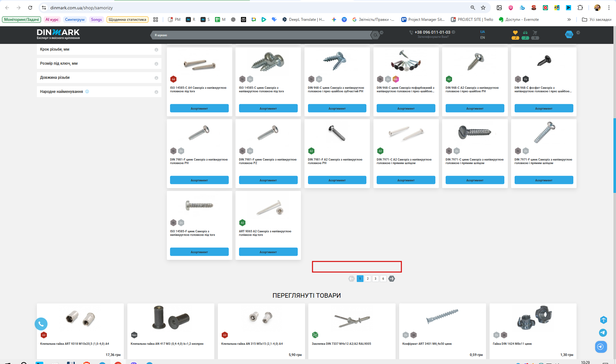Click the A4 material badge on ISO 14585-C card

173,79
